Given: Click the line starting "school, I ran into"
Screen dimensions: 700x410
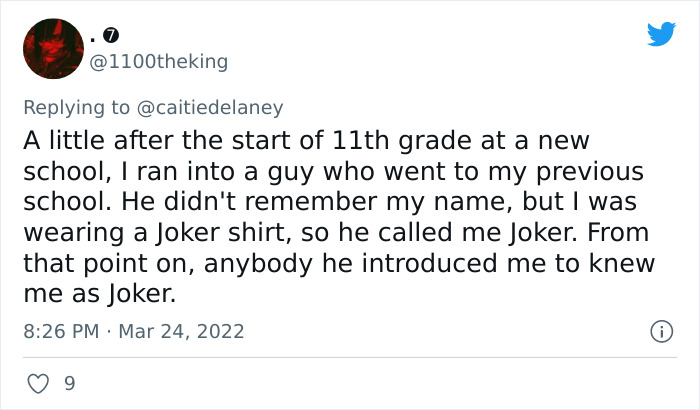Looking at the screenshot, I should pyautogui.click(x=333, y=170).
